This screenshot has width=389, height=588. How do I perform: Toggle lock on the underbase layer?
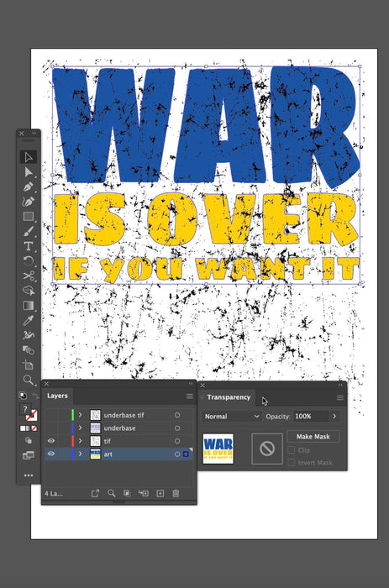tap(63, 428)
